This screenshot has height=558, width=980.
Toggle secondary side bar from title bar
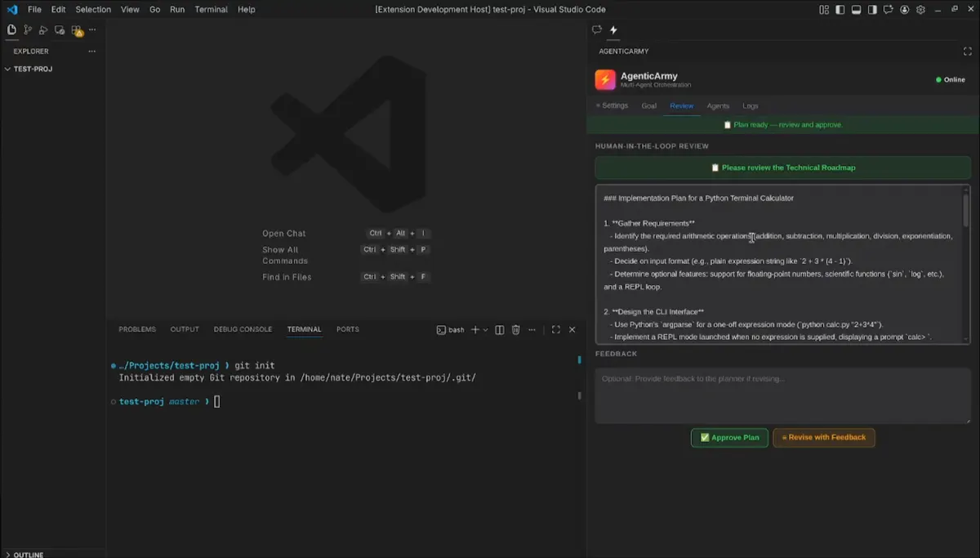coord(872,10)
